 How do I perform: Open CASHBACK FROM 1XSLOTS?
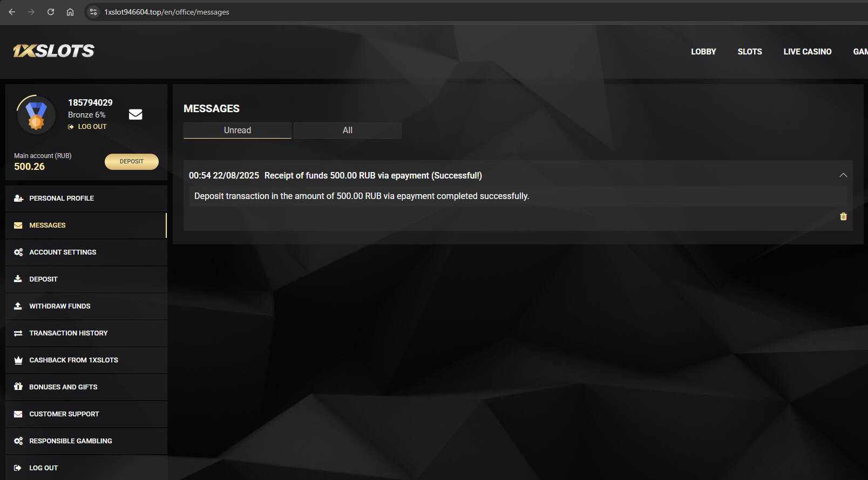[86, 360]
